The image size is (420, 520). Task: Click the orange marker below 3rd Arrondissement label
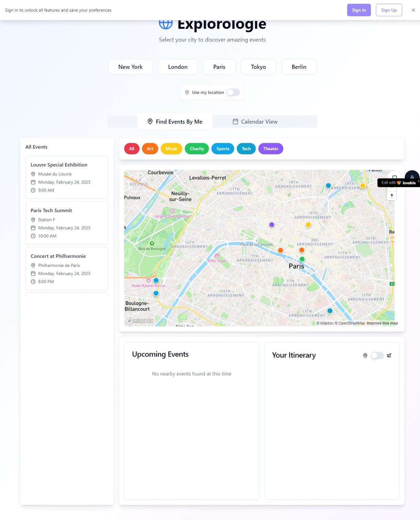pos(302,250)
